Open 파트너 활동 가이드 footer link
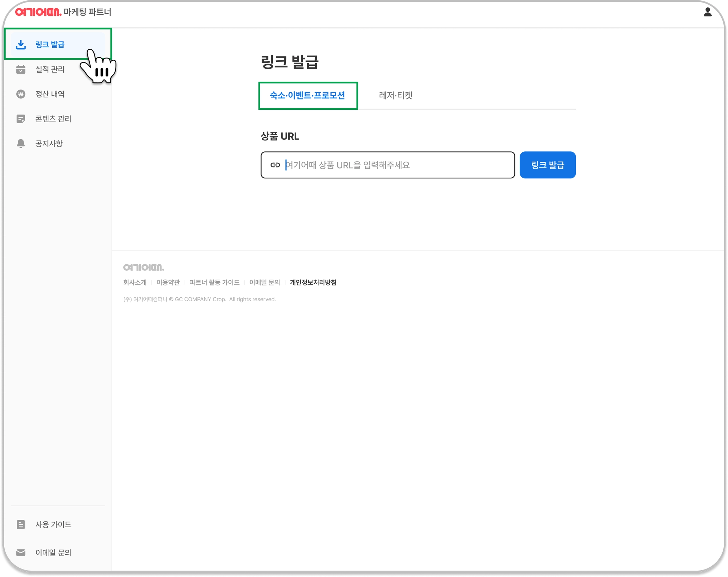728x577 pixels. (x=214, y=282)
